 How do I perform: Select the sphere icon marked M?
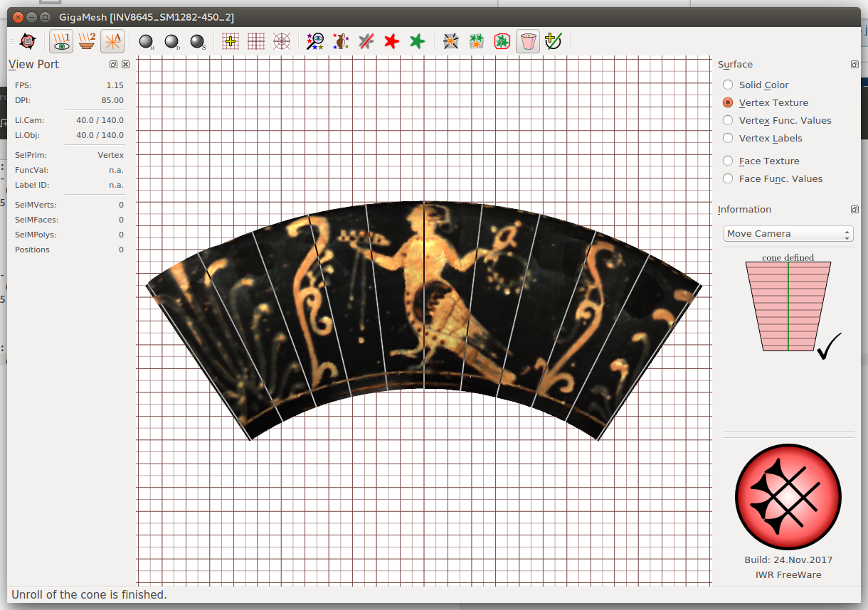point(147,42)
